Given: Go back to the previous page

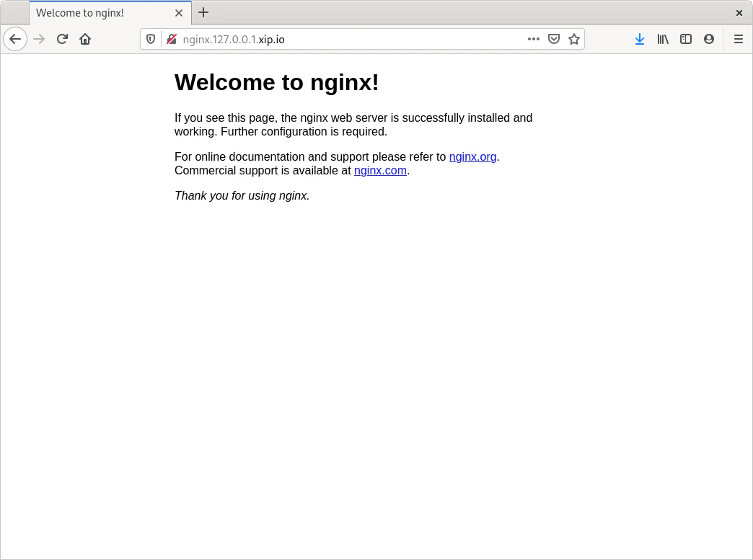Looking at the screenshot, I should point(15,39).
